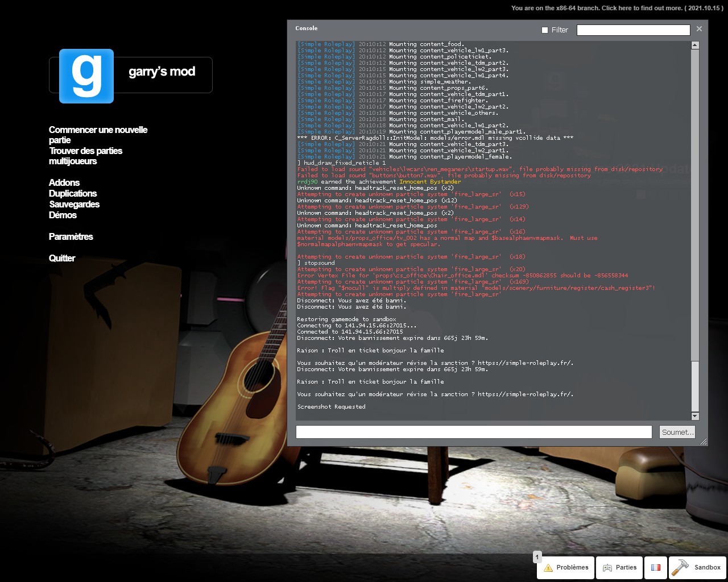Open Trouver des parties multijoueurs

(85, 156)
